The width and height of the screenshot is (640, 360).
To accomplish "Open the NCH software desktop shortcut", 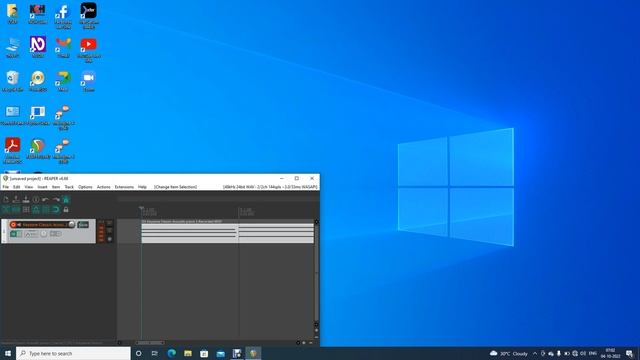I will [38, 13].
